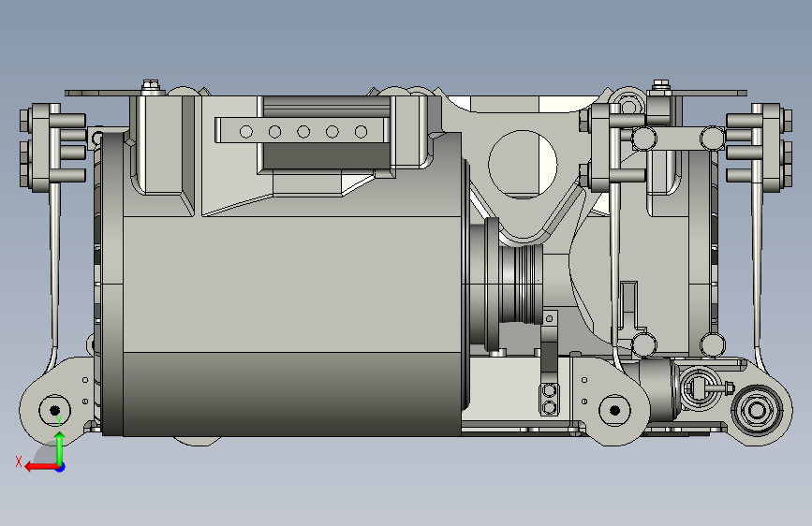Click the red X axis arrow of the triad
This screenshot has height=526, width=812.
click(41, 467)
